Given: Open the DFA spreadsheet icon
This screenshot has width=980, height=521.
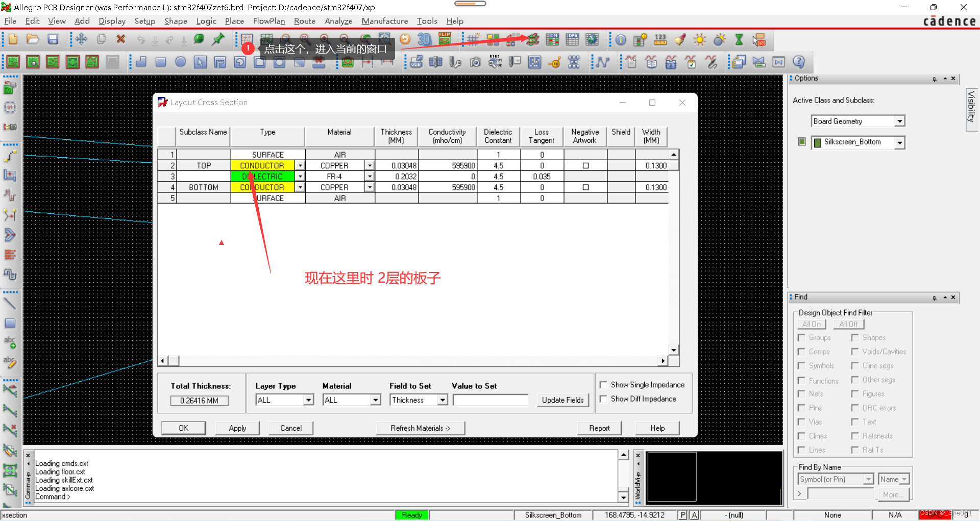Looking at the screenshot, I should click(x=572, y=39).
